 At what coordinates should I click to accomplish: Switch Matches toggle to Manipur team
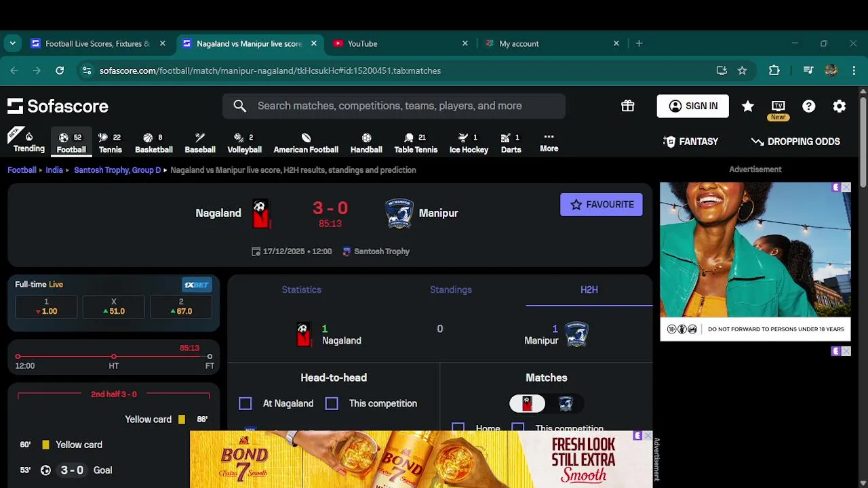[x=566, y=404]
